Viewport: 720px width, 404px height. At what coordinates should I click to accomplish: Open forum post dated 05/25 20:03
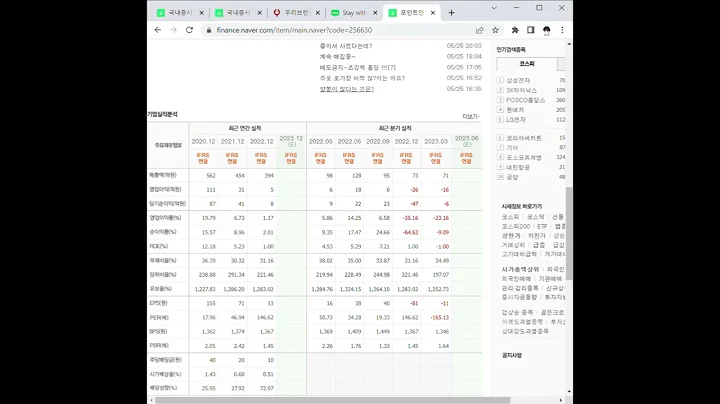346,46
